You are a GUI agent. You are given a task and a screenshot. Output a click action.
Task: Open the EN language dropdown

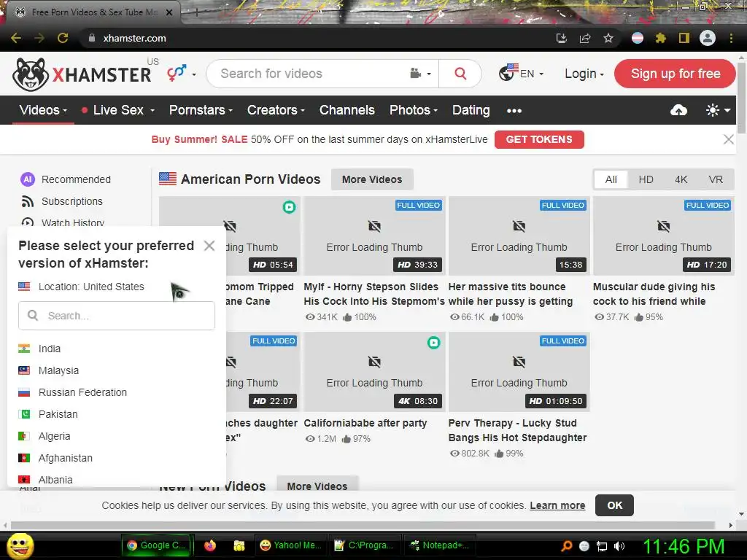click(x=521, y=74)
